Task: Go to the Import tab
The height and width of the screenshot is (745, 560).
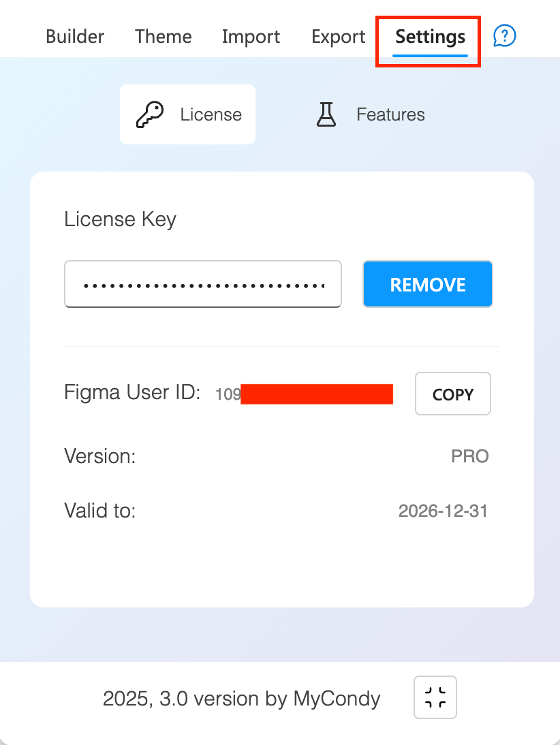Action: click(251, 37)
